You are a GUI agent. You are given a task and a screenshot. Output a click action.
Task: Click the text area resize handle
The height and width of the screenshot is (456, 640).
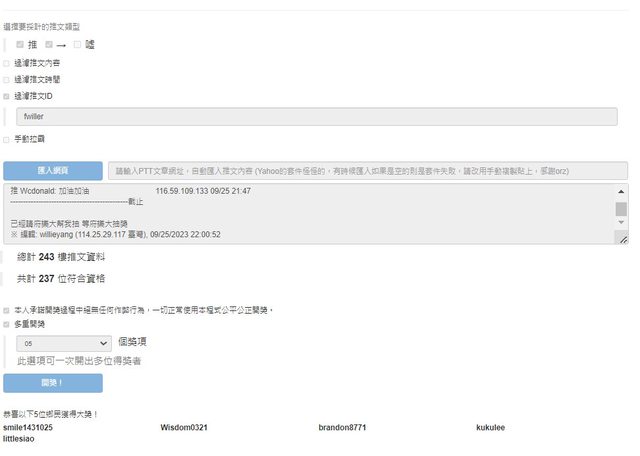tap(623, 239)
